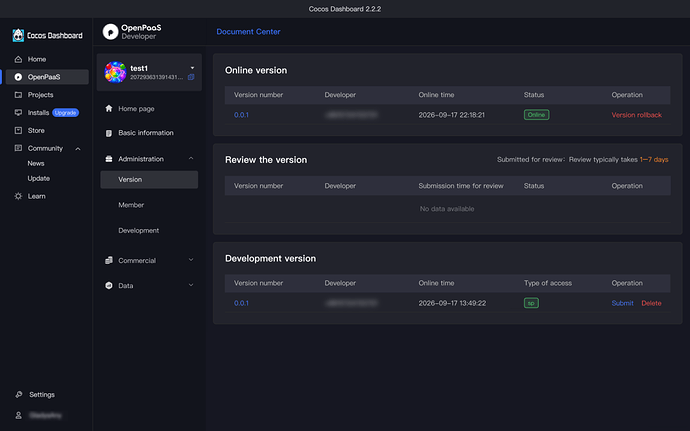Open Update under Community
The width and height of the screenshot is (690, 431).
point(39,178)
